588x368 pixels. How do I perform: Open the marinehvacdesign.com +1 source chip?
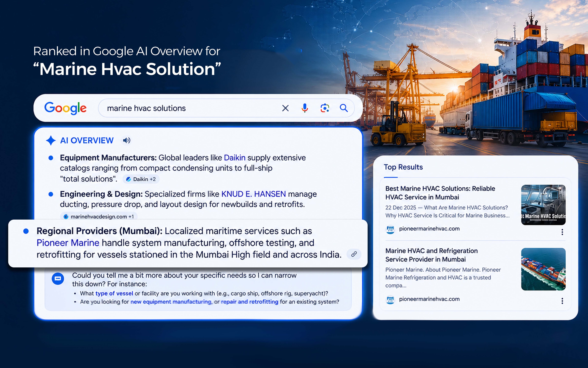99,216
